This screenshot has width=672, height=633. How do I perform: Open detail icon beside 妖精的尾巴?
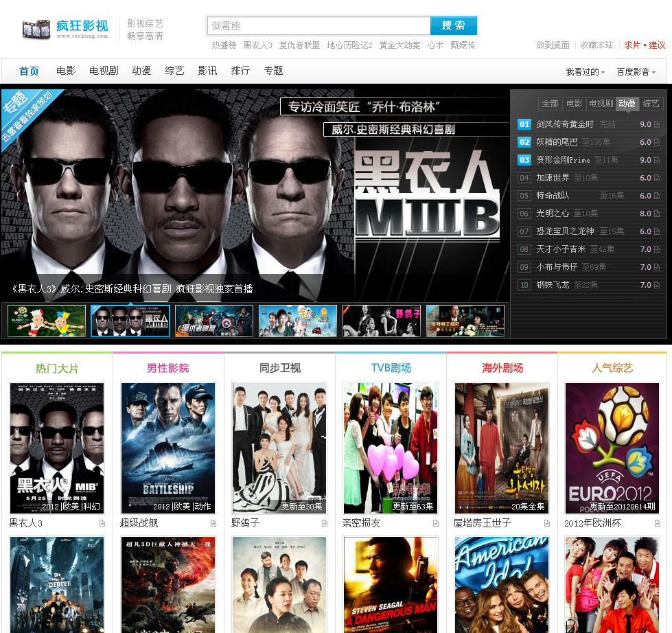pos(657,142)
